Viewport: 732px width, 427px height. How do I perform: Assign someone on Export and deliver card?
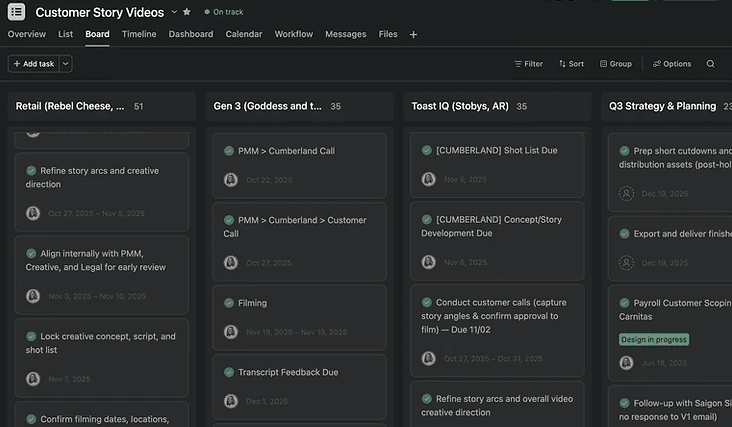tap(626, 263)
